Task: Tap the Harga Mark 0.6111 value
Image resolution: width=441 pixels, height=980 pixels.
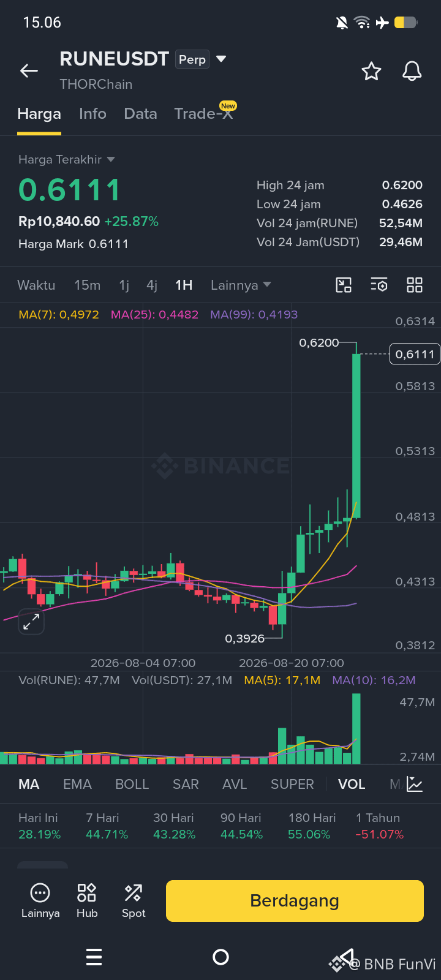Action: click(x=73, y=244)
